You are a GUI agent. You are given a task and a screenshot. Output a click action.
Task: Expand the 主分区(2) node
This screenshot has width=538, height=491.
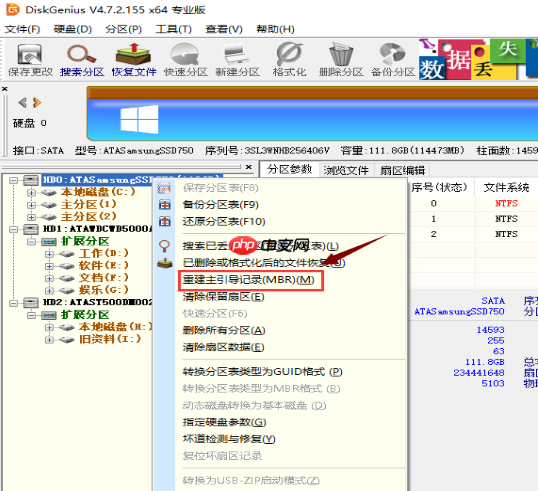[31, 217]
